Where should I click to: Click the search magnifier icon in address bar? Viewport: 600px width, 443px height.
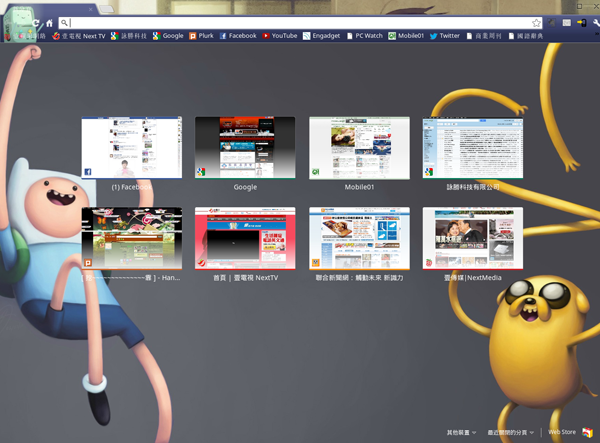tap(64, 23)
